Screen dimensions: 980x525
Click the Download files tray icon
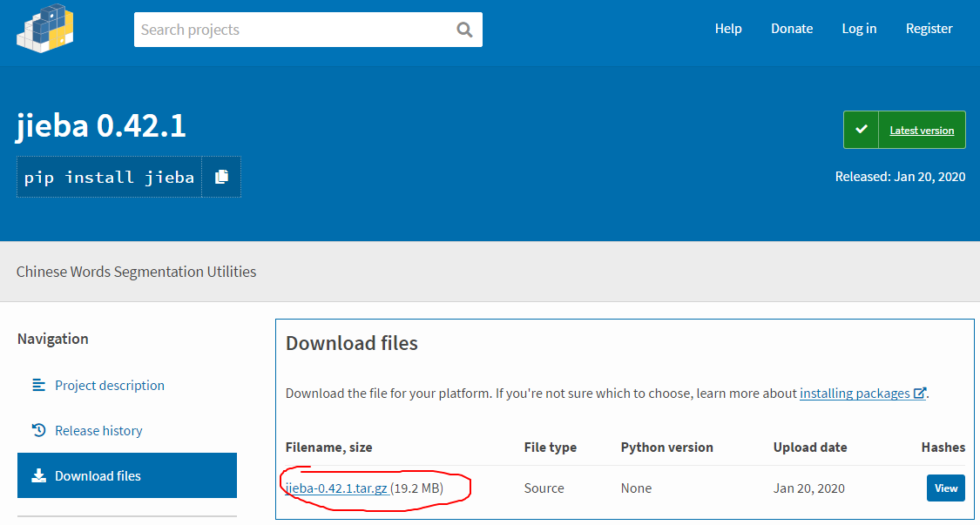[38, 475]
